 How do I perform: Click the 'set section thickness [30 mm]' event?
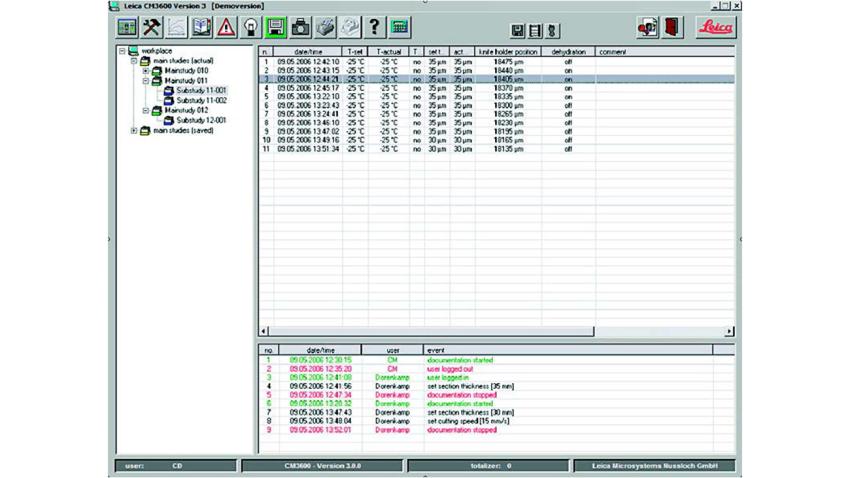(471, 412)
